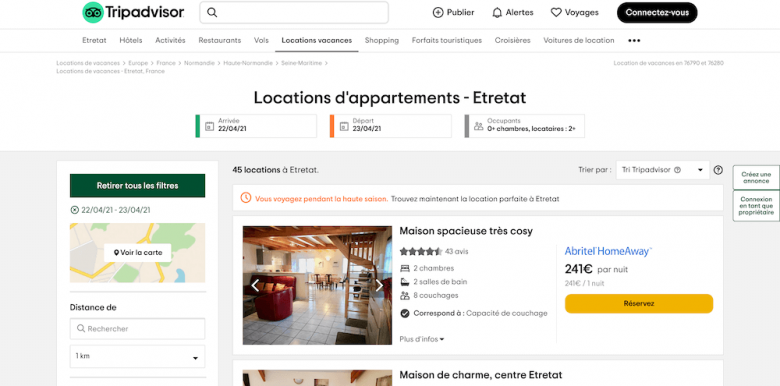Click the Europe breadcrumb link
The width and height of the screenshot is (780, 386).
[x=138, y=63]
